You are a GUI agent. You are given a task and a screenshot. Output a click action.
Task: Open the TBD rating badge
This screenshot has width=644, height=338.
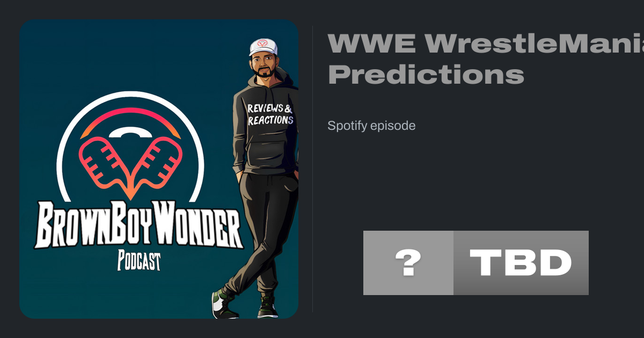[x=521, y=263]
